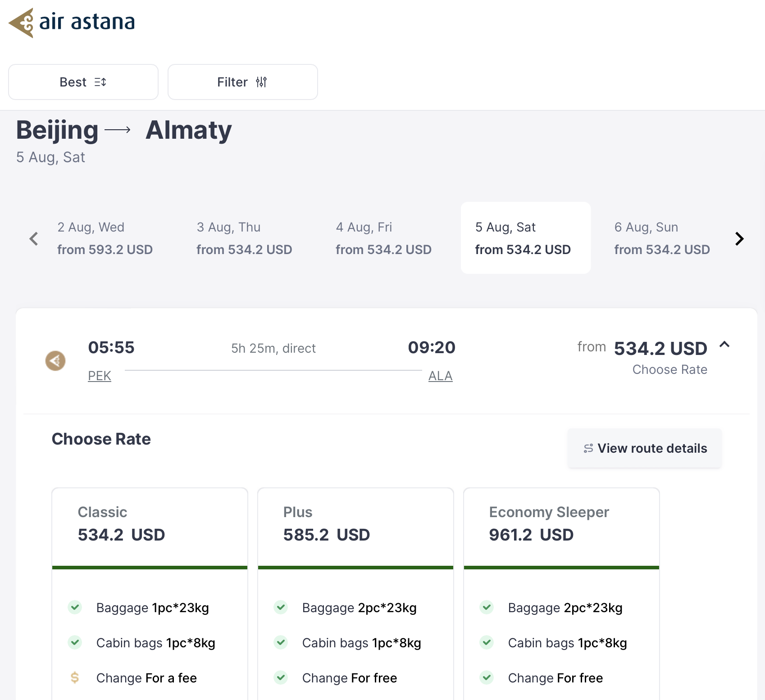Viewport: 765px width, 700px height.
Task: Click the ALA airport link
Action: click(x=440, y=376)
